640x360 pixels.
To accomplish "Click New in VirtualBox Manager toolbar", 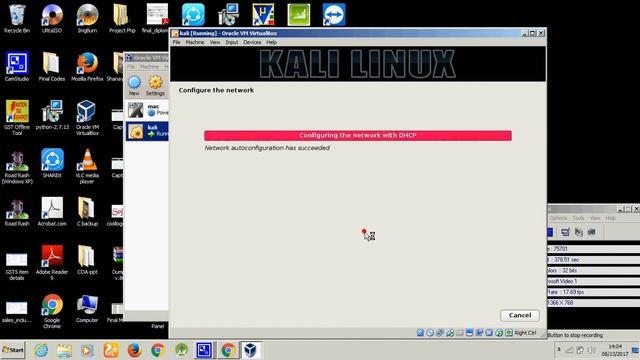I will (134, 86).
